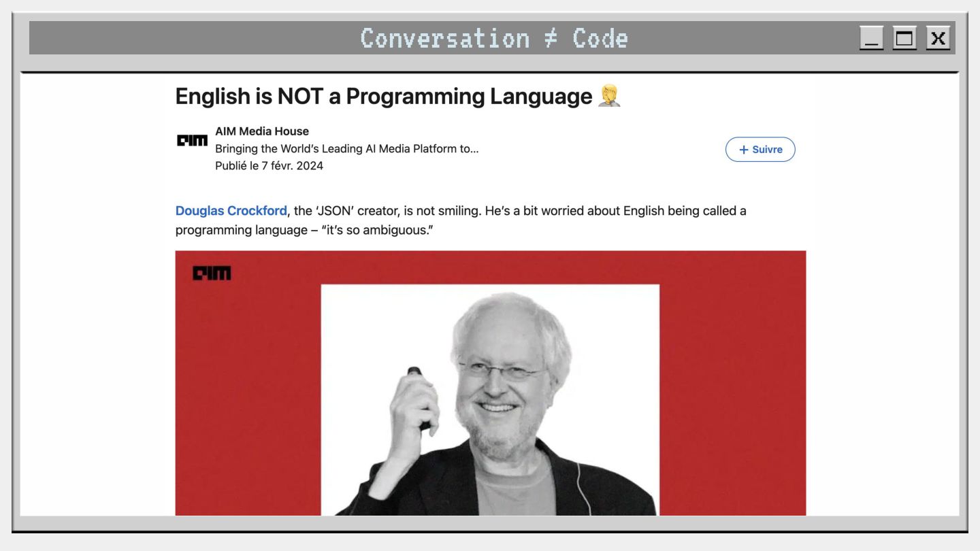Click the facepalm emoji in the headline
This screenshot has height=551, width=980.
pos(609,96)
